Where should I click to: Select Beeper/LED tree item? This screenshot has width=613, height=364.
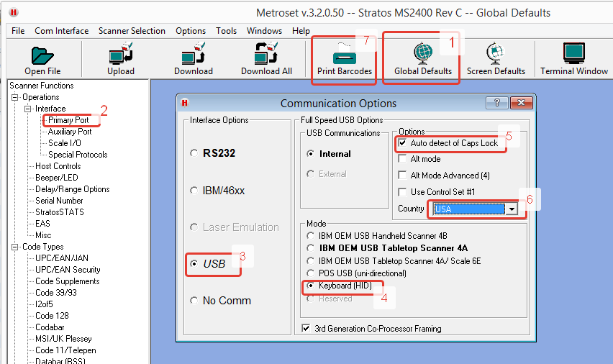point(56,178)
